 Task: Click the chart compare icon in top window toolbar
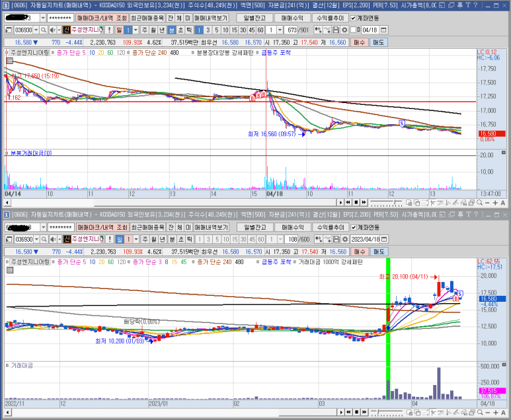(318, 30)
